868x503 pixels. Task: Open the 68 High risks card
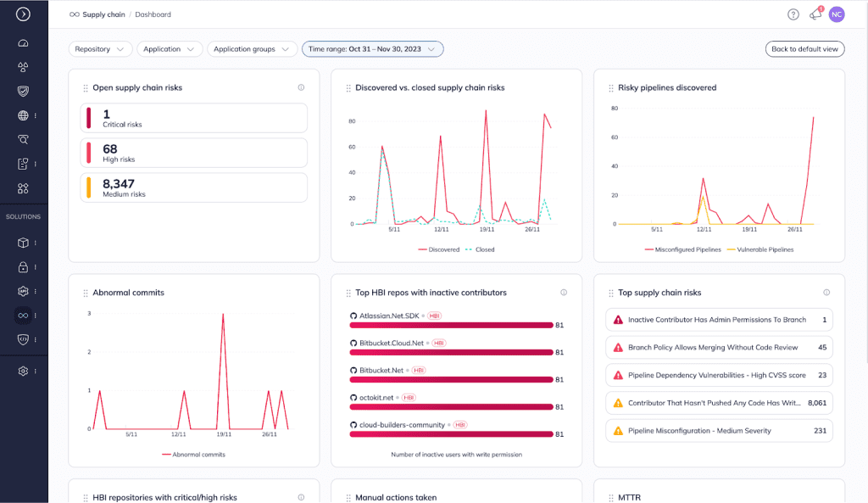[x=194, y=153]
